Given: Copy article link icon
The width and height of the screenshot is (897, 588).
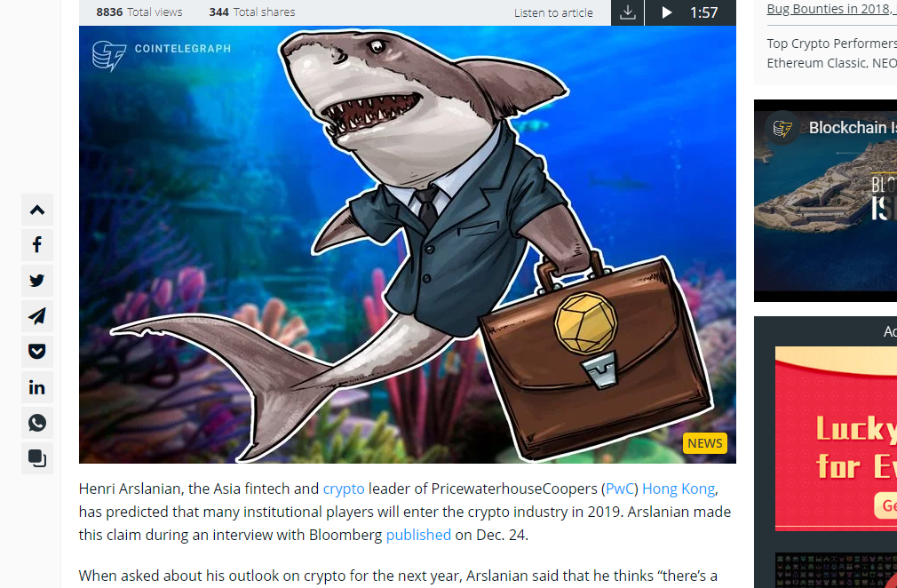Looking at the screenshot, I should point(37,458).
